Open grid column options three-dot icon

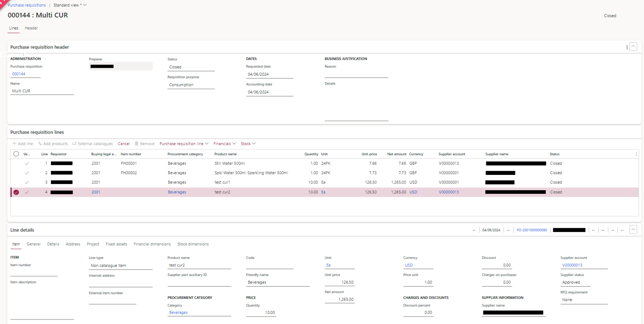636,154
